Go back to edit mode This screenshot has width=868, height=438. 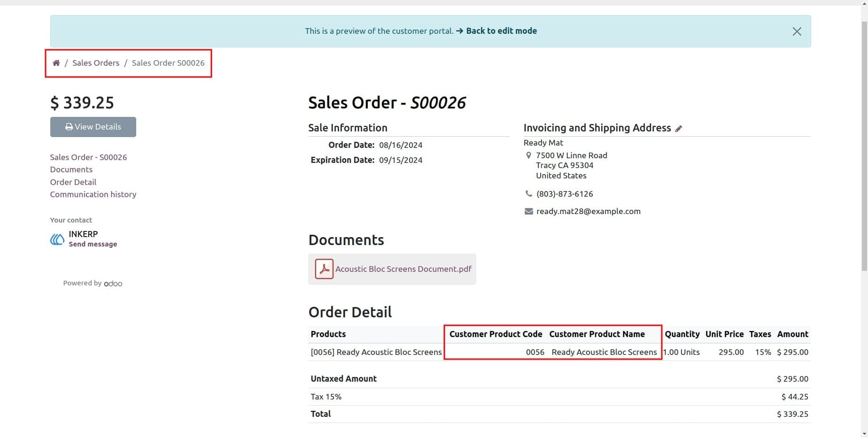[501, 31]
